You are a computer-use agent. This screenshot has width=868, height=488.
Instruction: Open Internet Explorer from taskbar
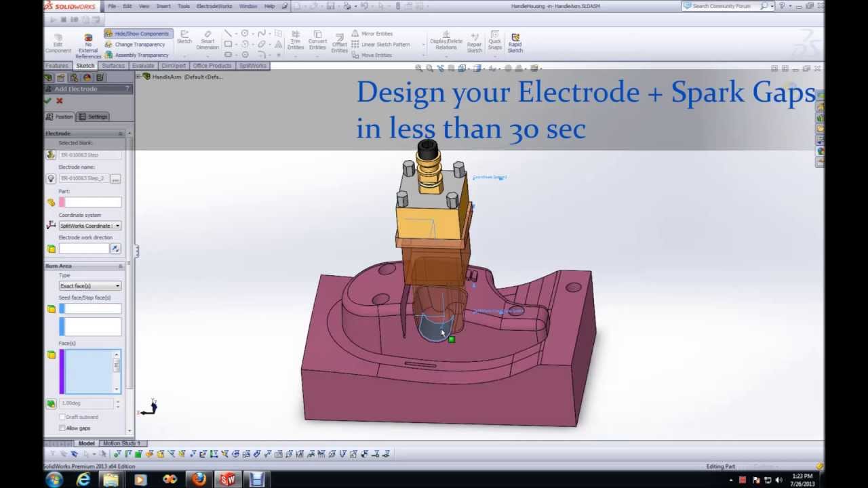click(x=83, y=480)
